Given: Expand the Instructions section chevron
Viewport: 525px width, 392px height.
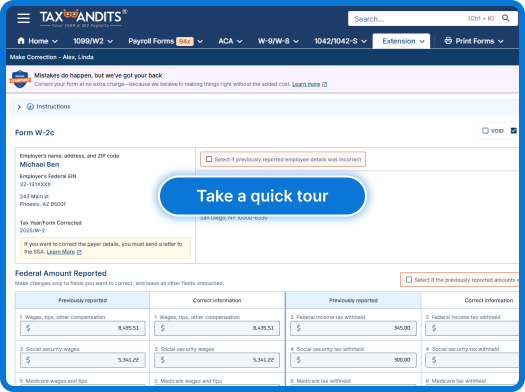Looking at the screenshot, I should [x=19, y=107].
